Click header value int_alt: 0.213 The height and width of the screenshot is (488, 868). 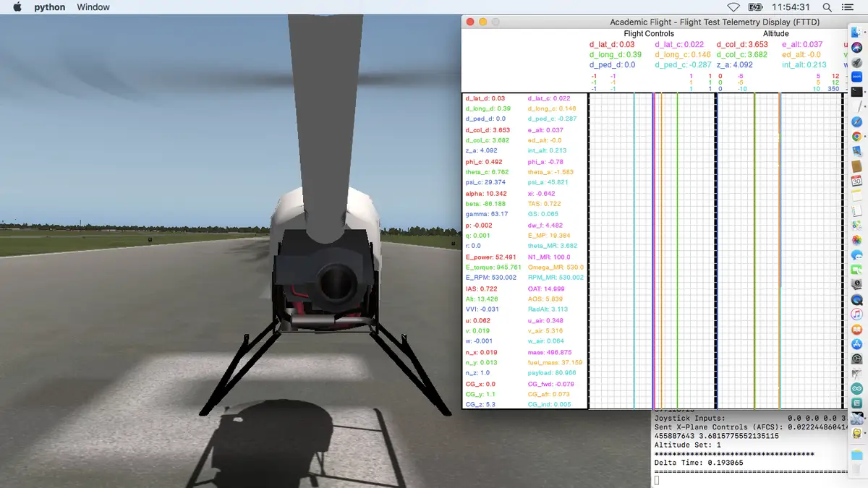804,65
